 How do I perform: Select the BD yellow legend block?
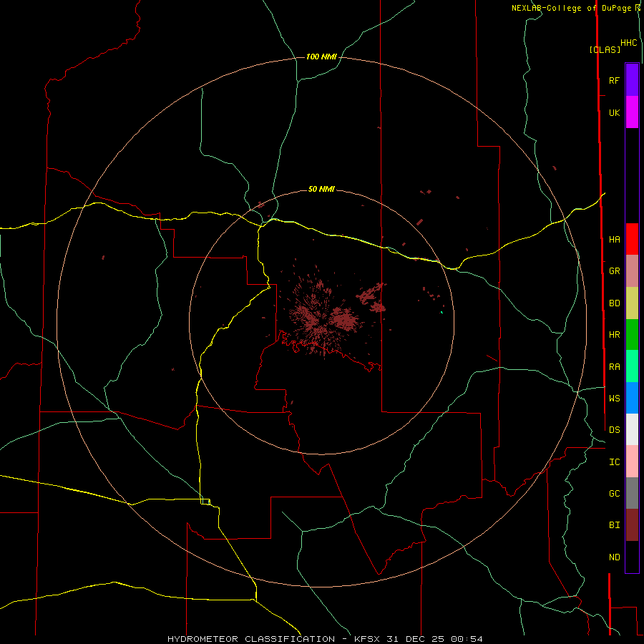click(632, 303)
